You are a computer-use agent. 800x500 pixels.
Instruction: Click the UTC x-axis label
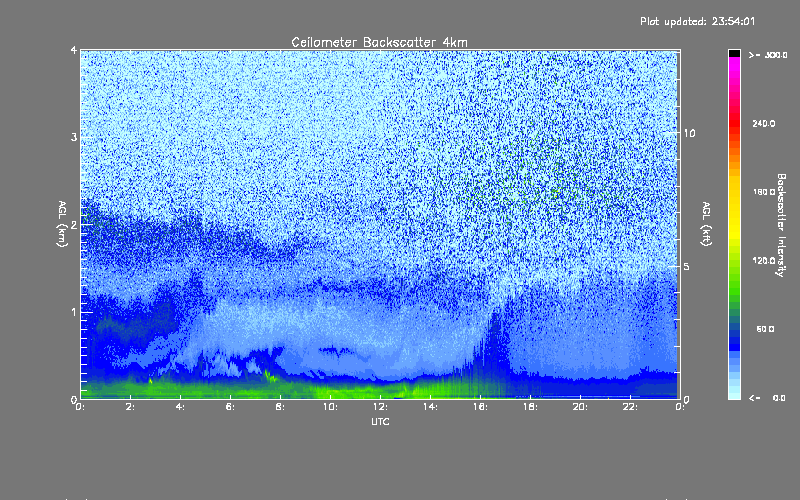point(380,421)
